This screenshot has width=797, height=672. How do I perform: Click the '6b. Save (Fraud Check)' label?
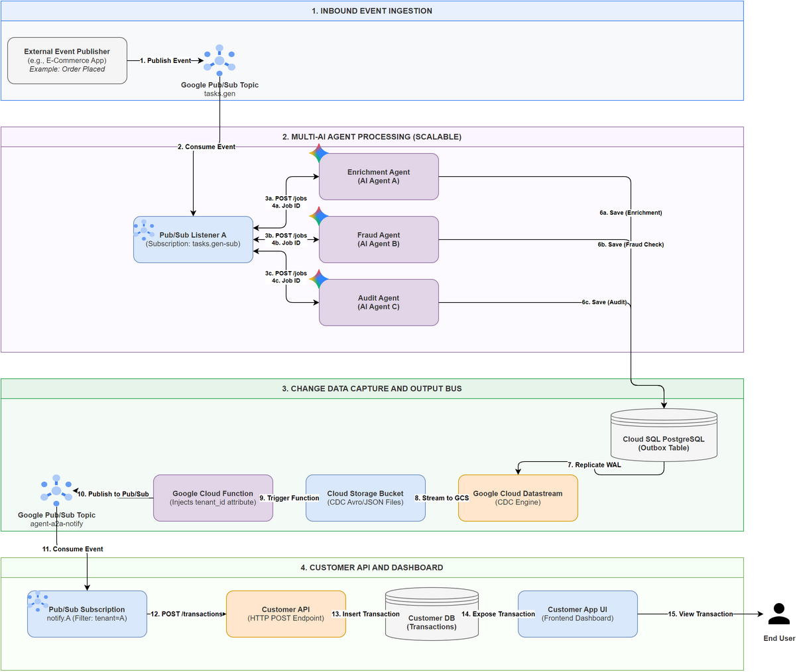[x=631, y=245]
